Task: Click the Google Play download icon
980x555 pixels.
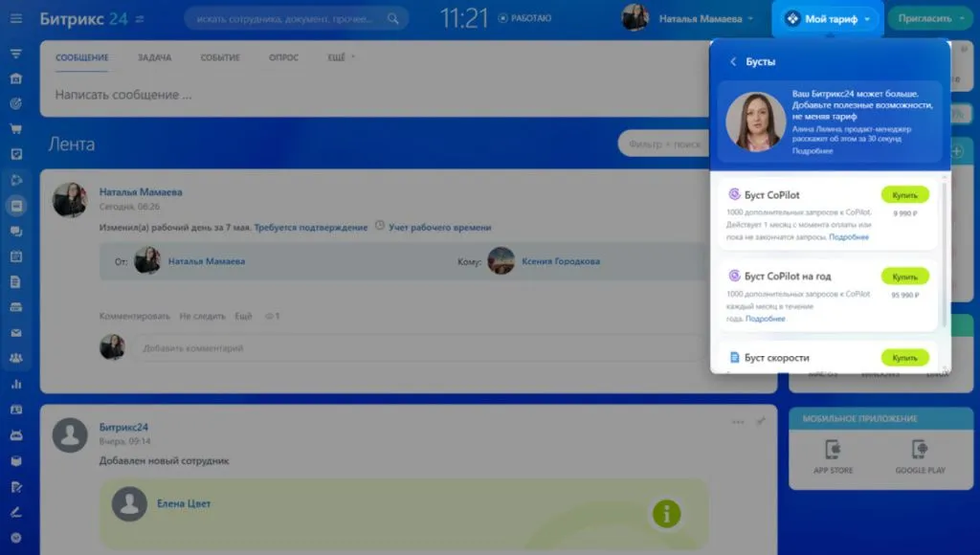Action: pos(919,451)
